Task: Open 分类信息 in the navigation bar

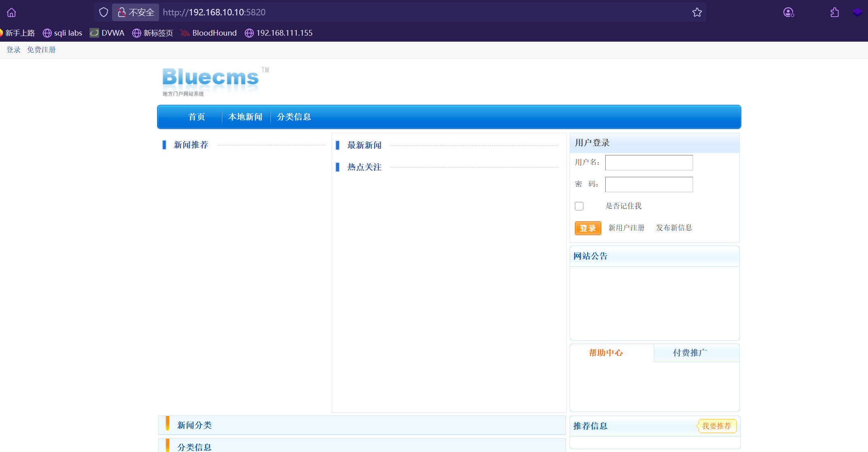Action: 294,117
